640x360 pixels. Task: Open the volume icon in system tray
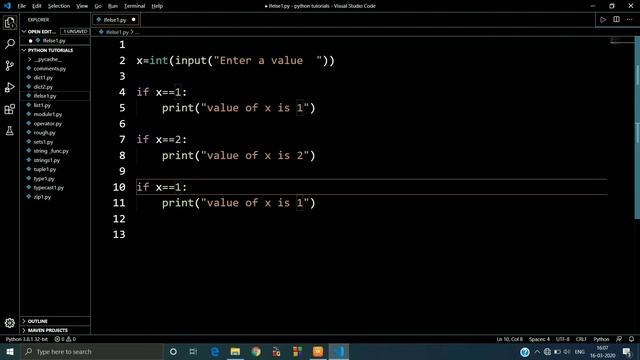coord(567,351)
